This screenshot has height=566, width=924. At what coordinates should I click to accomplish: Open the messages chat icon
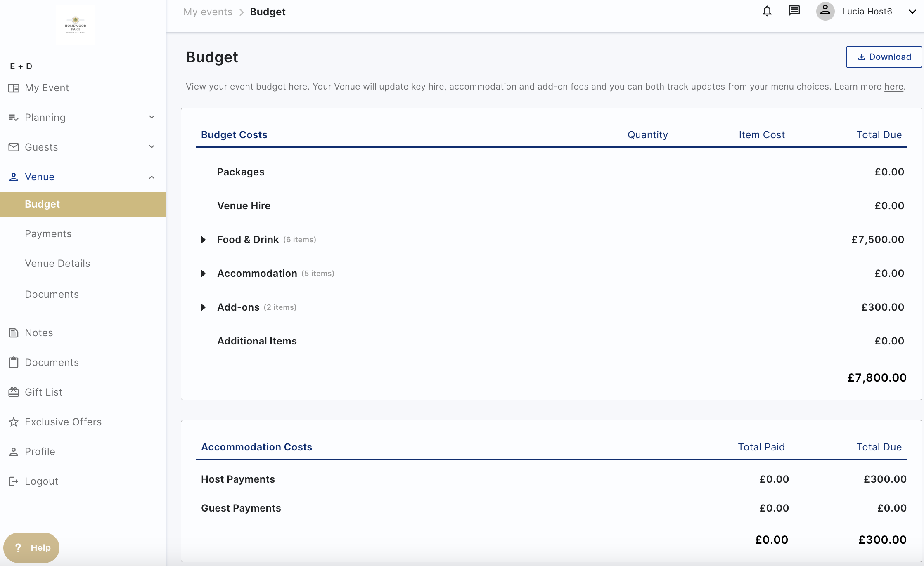(x=794, y=11)
